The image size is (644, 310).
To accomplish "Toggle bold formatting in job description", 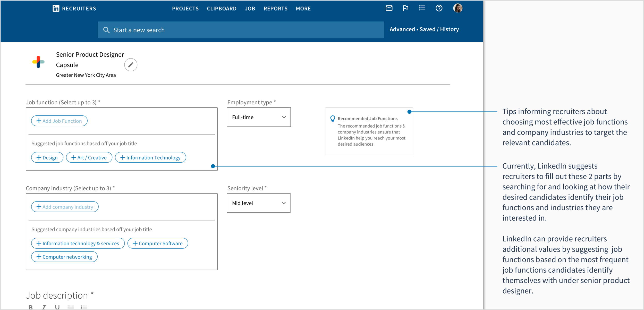I will point(30,307).
